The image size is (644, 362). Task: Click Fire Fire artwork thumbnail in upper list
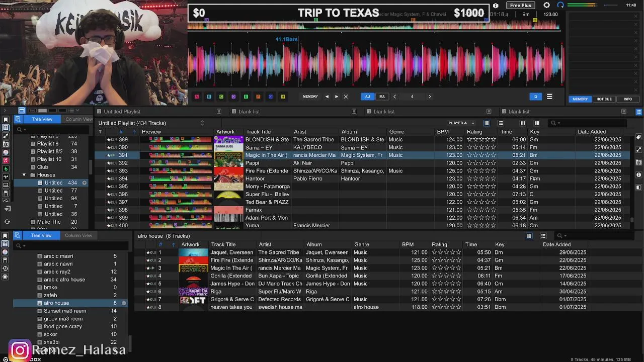pos(228,171)
